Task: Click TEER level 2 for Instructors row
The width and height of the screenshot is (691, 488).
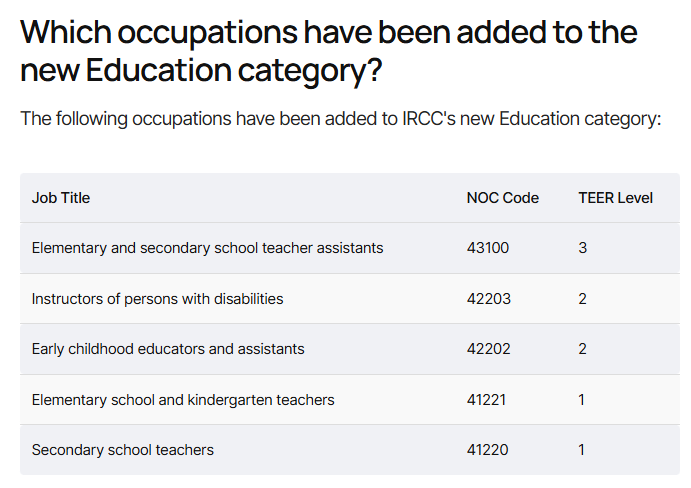Action: tap(583, 299)
